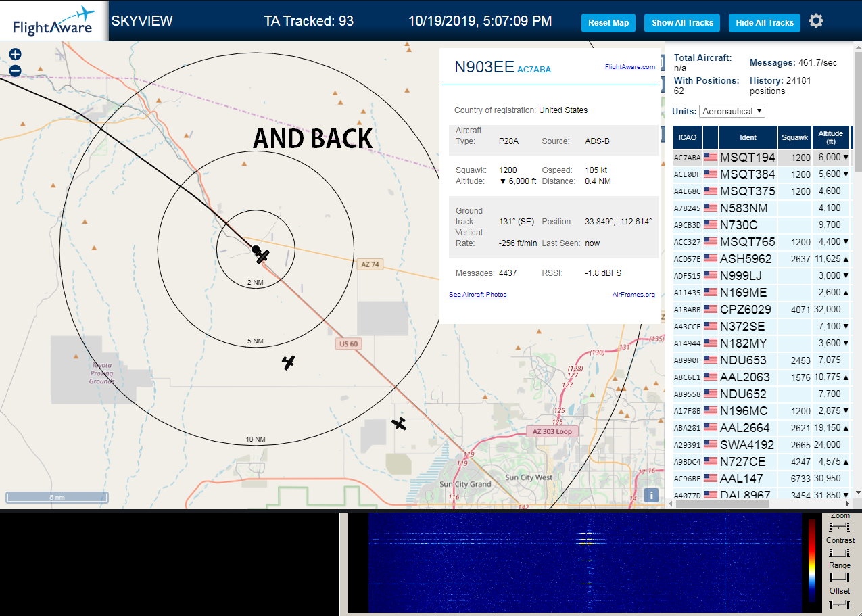Adjust the waterfall Offset slider

click(x=839, y=603)
